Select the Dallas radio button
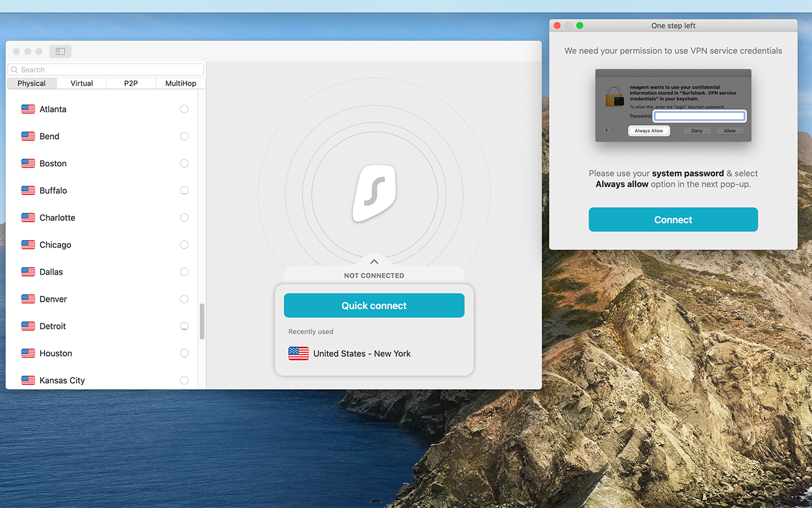812x508 pixels. point(184,272)
